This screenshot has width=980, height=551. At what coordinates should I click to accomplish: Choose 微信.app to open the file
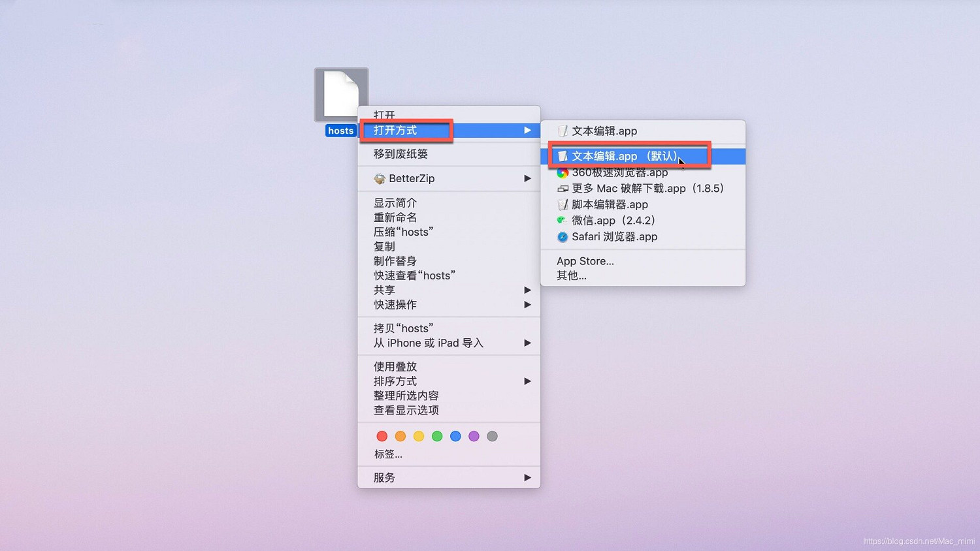[x=613, y=221]
